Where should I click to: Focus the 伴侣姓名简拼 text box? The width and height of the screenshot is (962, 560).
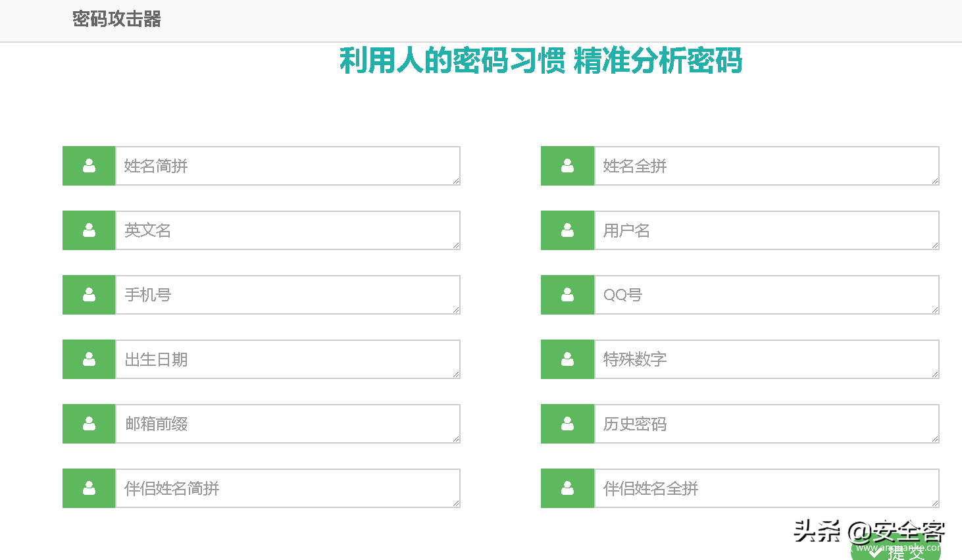(x=288, y=488)
